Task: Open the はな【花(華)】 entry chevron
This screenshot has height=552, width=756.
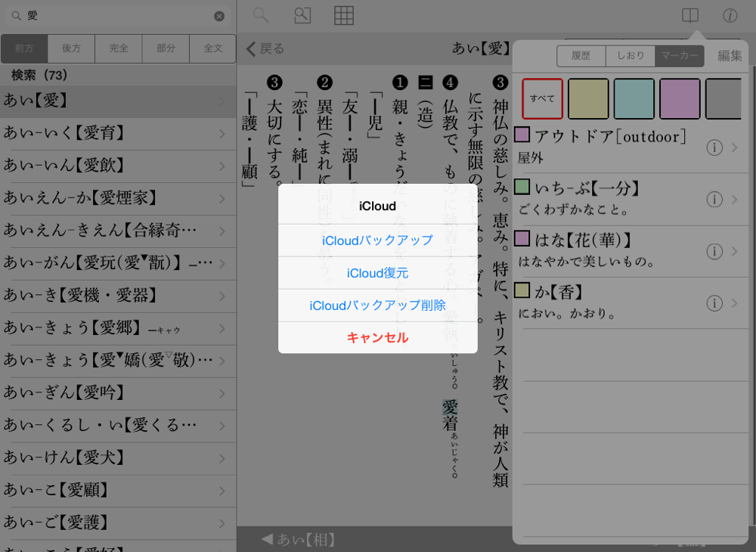Action: click(735, 251)
